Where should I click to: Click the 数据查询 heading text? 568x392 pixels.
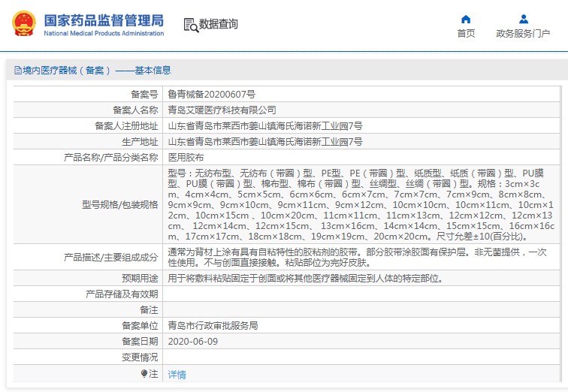pos(219,24)
